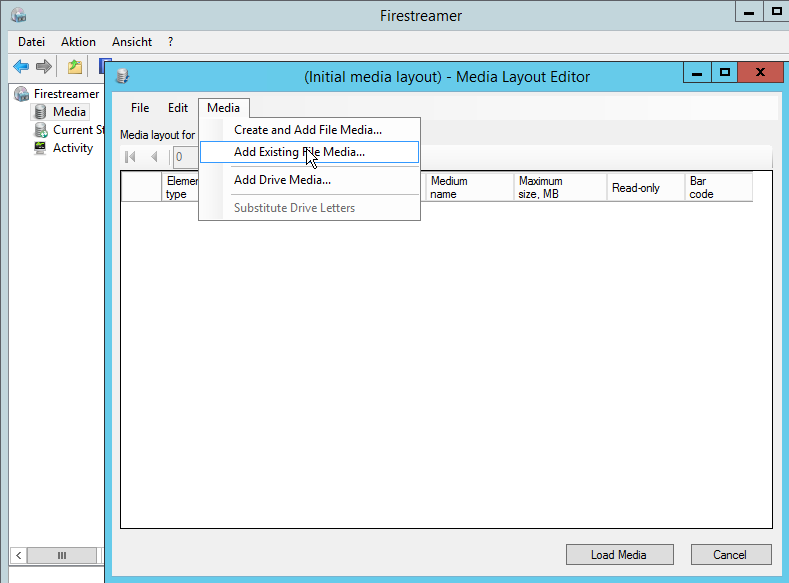Click the blue Back arrow in toolbar
Image resolution: width=789 pixels, height=583 pixels.
pyautogui.click(x=21, y=67)
